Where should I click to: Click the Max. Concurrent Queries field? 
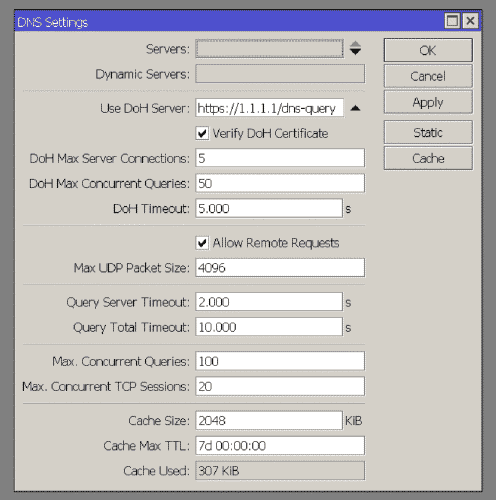tap(280, 361)
